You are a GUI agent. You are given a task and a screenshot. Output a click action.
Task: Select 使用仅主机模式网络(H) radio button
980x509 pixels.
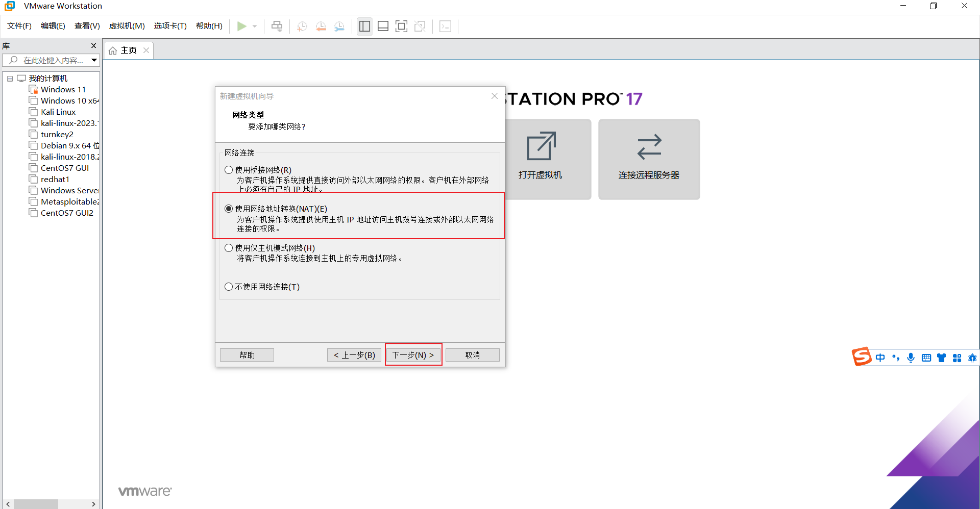229,248
